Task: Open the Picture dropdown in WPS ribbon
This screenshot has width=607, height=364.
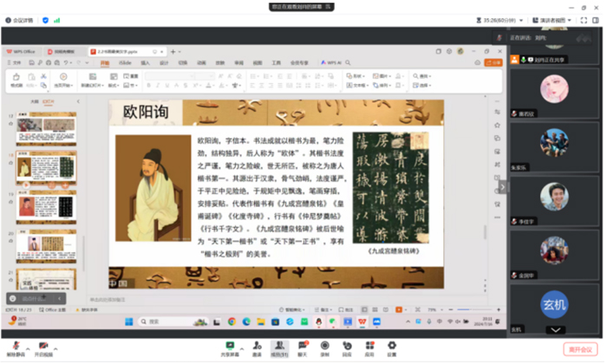Action: click(382, 76)
